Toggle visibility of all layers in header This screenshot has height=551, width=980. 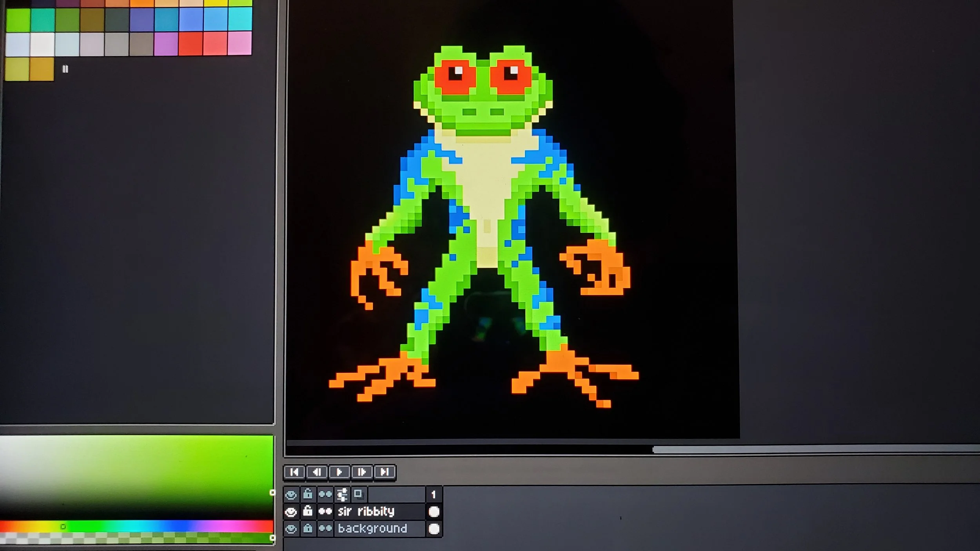(x=291, y=495)
